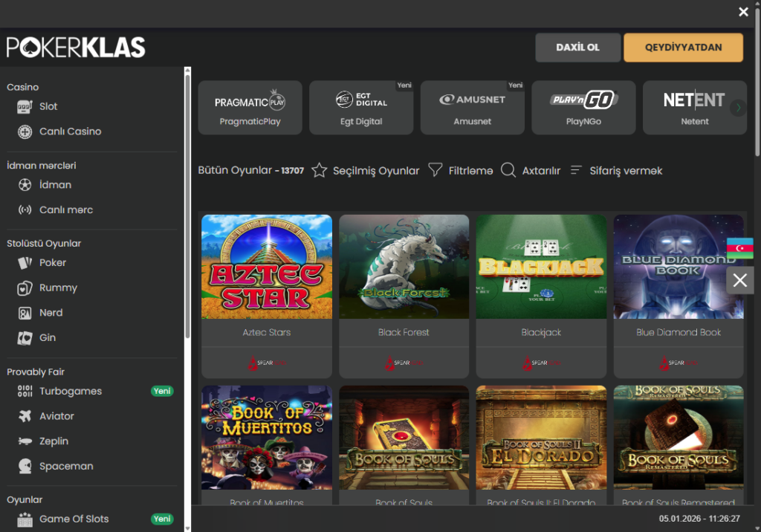Open Sifariş vermək sort menu

pyautogui.click(x=576, y=171)
